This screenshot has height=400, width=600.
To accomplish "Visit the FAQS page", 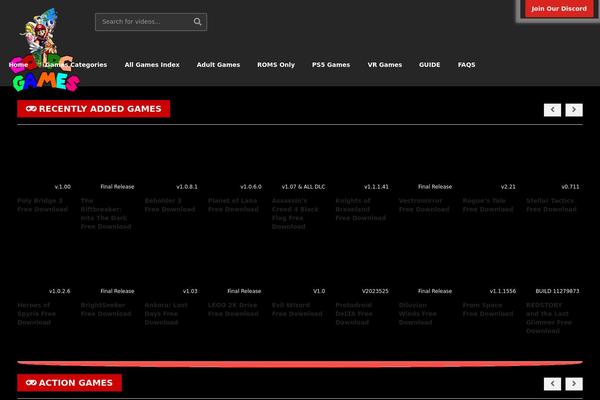I will coord(466,64).
